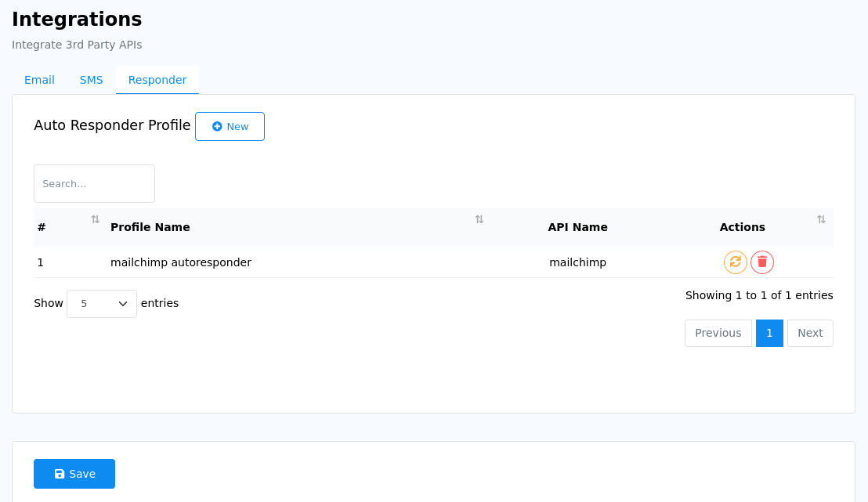
Task: Switch to the Email tab
Action: pyautogui.click(x=39, y=79)
